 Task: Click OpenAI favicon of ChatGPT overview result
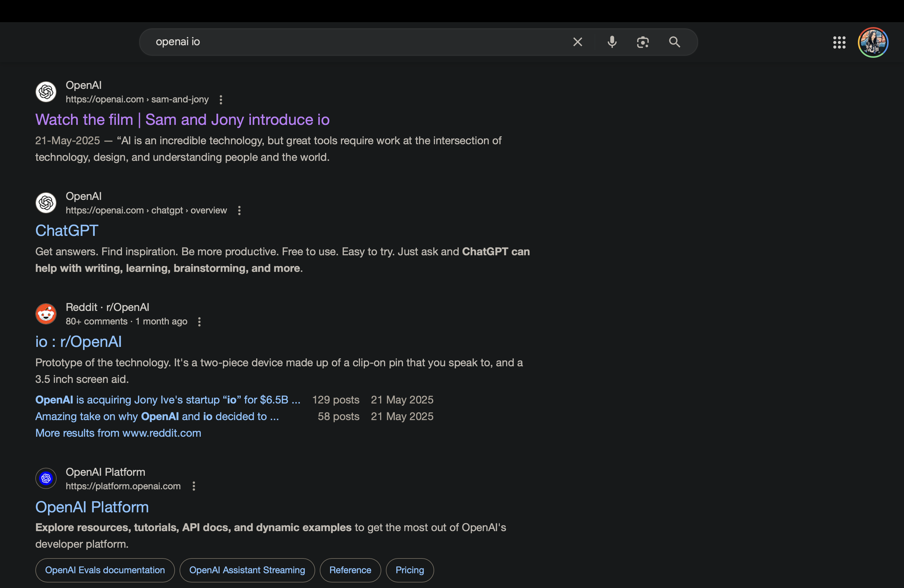tap(46, 202)
